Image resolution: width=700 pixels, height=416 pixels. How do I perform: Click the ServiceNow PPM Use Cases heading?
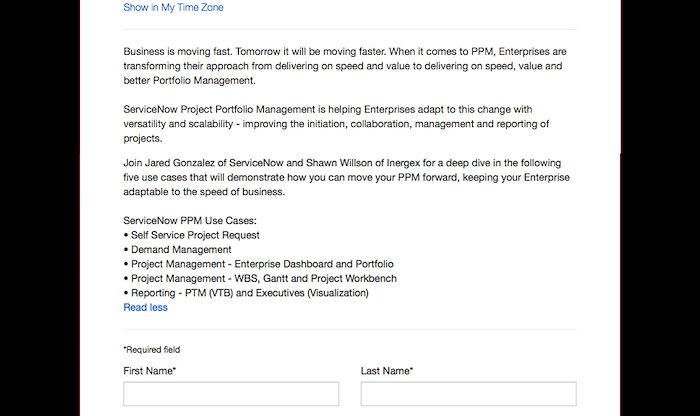pos(190,220)
